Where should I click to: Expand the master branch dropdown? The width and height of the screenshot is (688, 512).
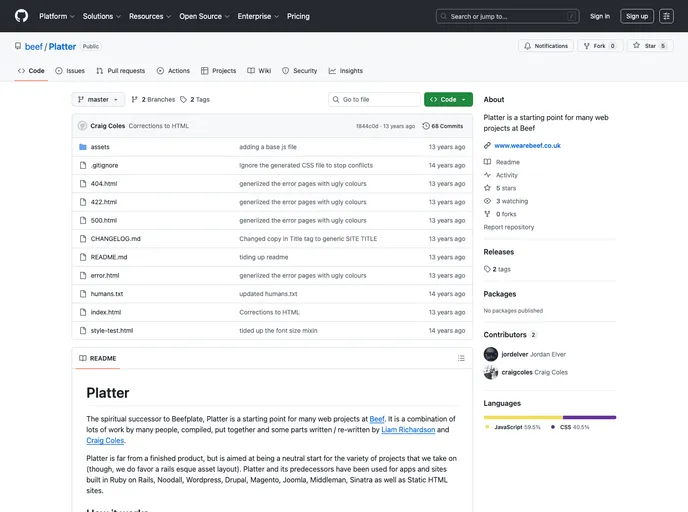[x=98, y=100]
